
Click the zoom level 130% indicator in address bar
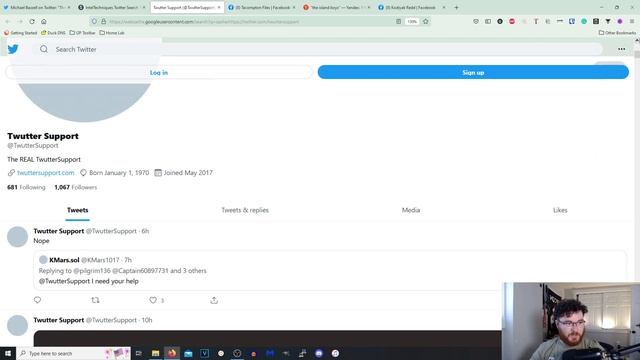[x=412, y=21]
